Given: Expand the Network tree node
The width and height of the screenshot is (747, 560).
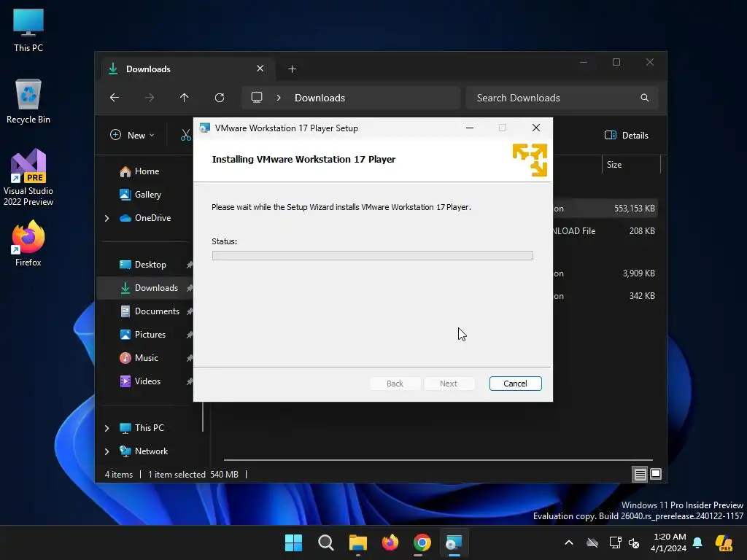Looking at the screenshot, I should coord(107,451).
